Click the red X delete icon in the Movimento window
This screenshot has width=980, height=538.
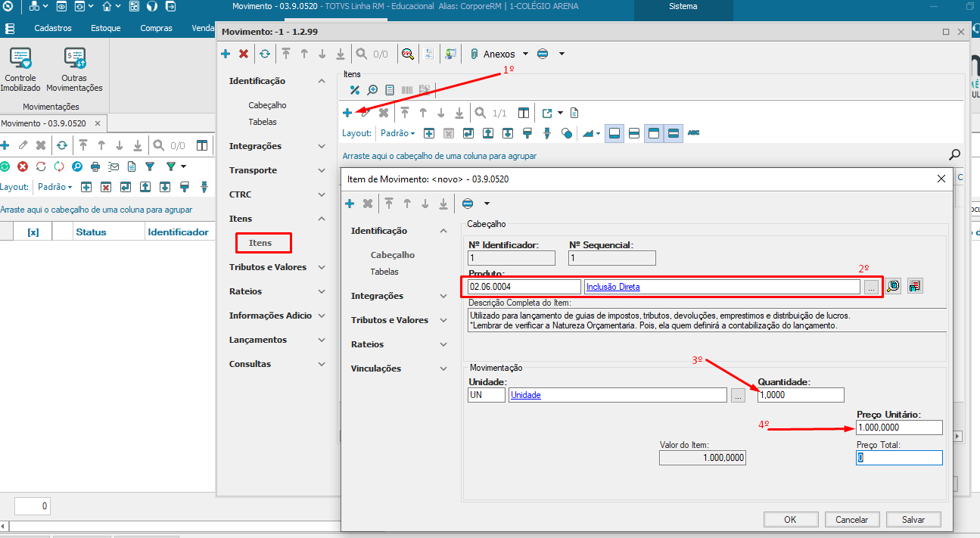(244, 54)
